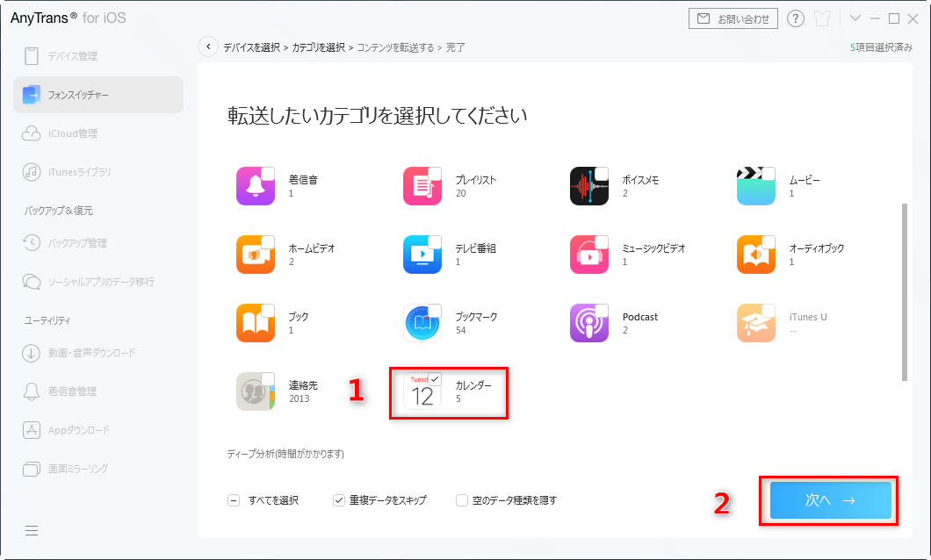The height and width of the screenshot is (560, 931).
Task: Open バックアップ管理 in the sidebar
Action: coord(98,242)
